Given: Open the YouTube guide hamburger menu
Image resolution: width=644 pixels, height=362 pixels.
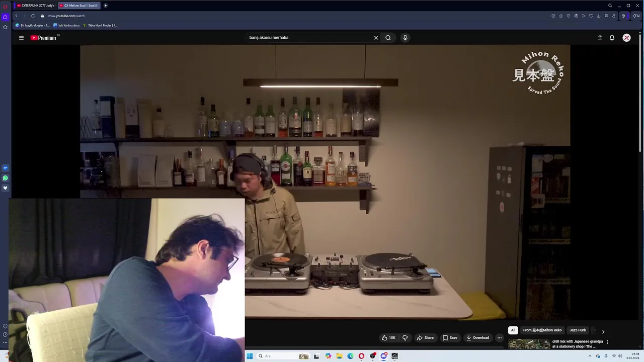Looking at the screenshot, I should pos(21,38).
